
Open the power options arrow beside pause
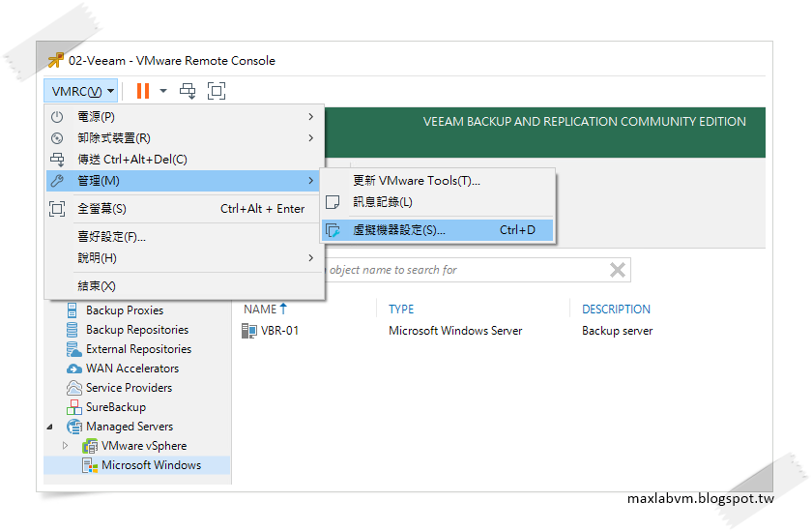tap(163, 91)
